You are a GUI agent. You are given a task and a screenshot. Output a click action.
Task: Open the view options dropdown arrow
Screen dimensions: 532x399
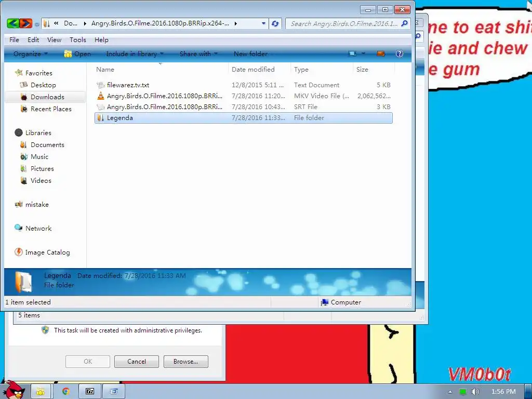point(363,54)
